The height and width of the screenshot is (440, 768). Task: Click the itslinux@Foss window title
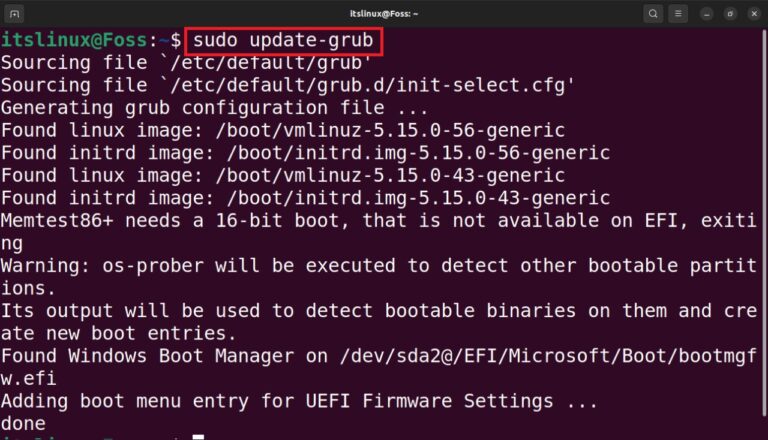(384, 14)
